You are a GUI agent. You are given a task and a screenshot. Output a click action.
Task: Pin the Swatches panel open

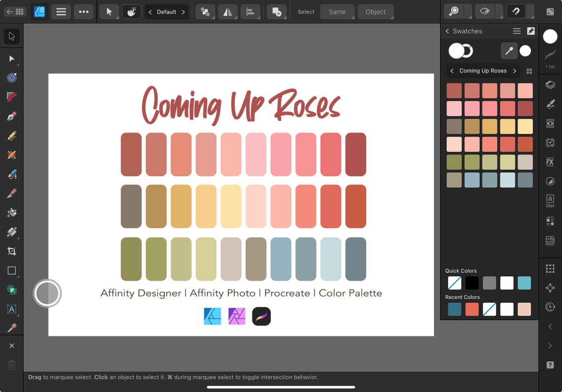530,31
